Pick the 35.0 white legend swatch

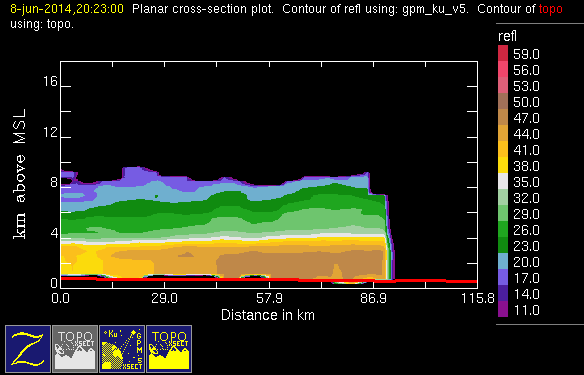(x=503, y=181)
